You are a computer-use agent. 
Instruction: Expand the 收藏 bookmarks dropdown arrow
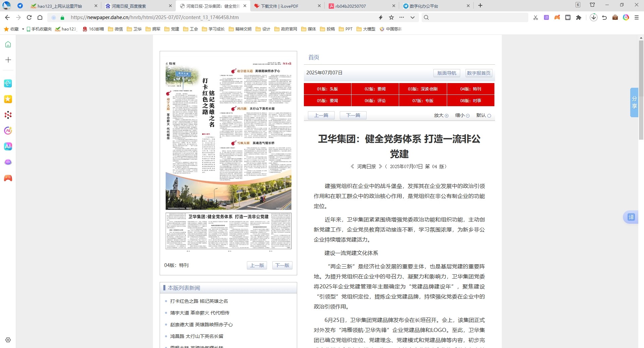pos(23,29)
